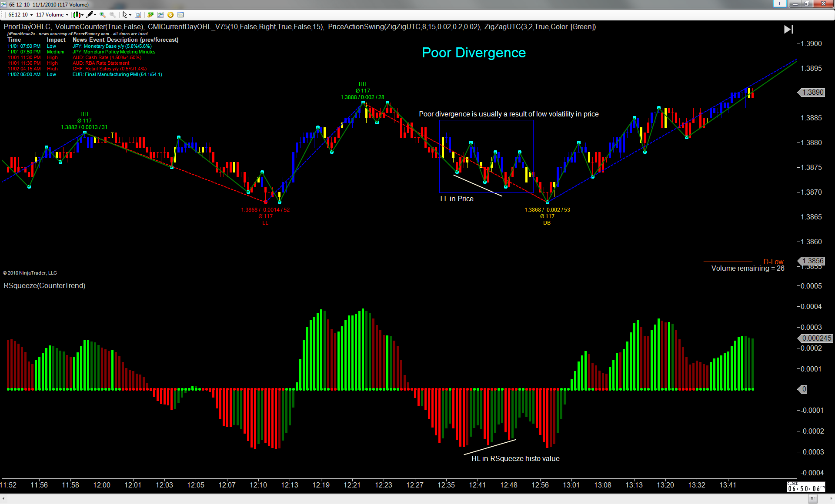Click the CHF Retail Sales news row
The width and height of the screenshot is (835, 504).
click(77, 69)
